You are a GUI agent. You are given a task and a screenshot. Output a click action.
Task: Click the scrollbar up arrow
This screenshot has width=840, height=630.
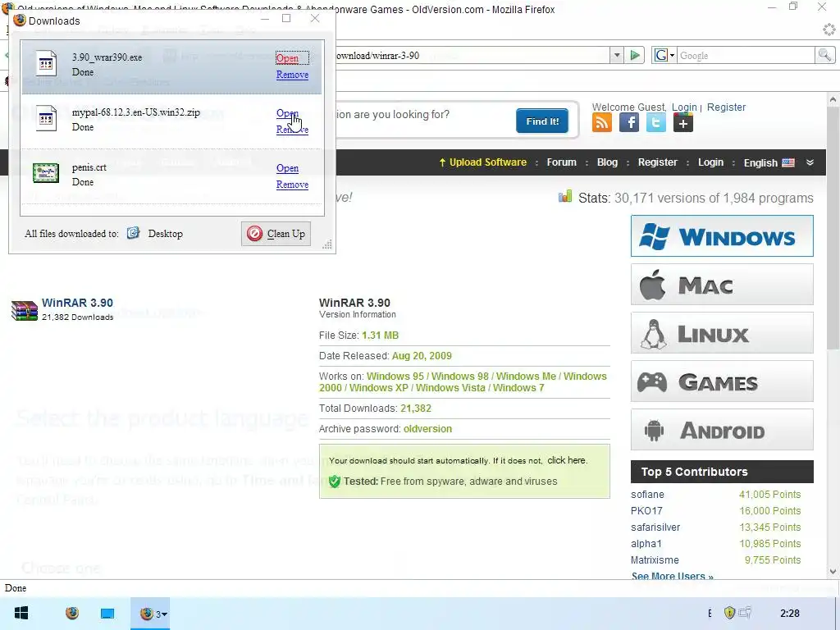tap(833, 99)
